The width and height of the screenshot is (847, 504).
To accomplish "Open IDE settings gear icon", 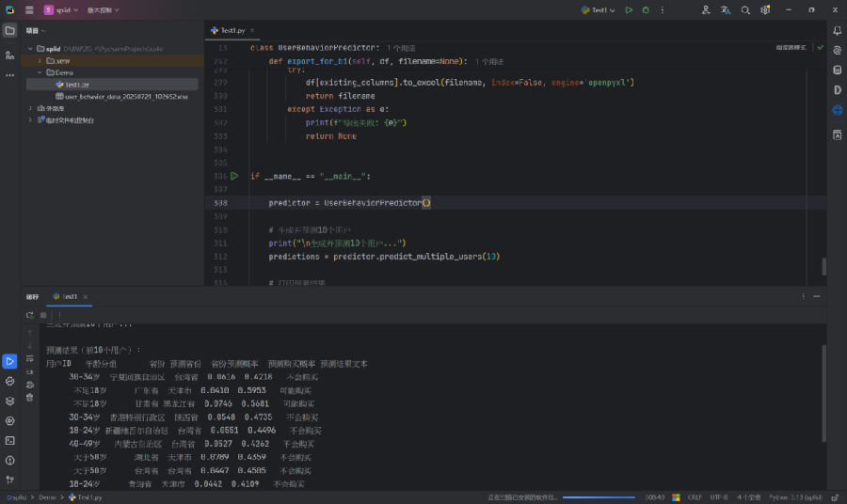I will pos(765,10).
